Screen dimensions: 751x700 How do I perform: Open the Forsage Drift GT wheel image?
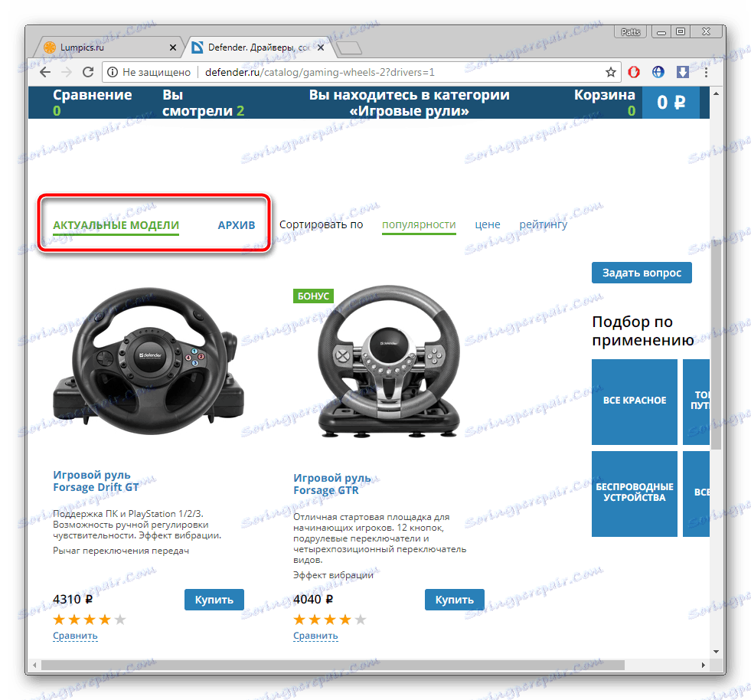(149, 361)
